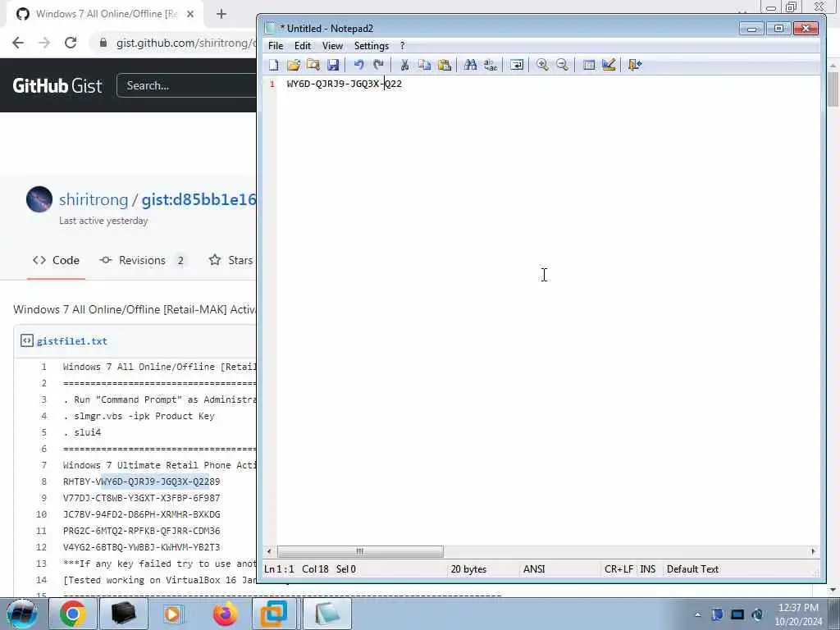Open a new Chrome tab
Image resolution: width=840 pixels, height=630 pixels.
click(x=221, y=14)
